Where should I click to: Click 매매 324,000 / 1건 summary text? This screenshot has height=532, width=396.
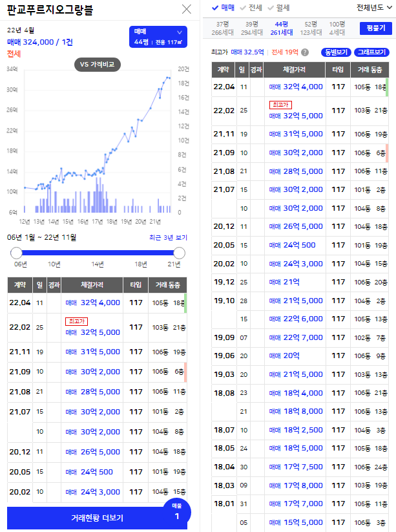pos(40,42)
